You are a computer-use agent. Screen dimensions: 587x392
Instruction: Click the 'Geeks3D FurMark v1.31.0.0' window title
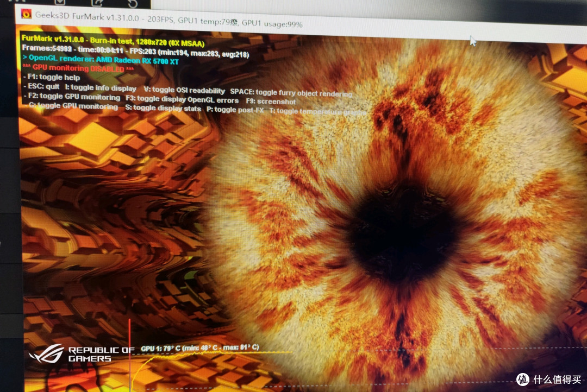tap(87, 16)
